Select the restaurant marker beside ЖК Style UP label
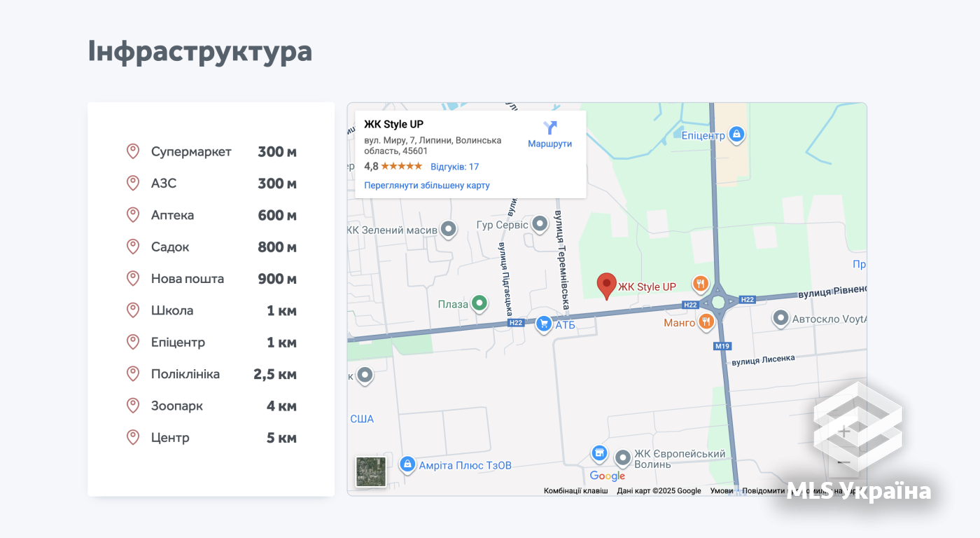Viewport: 980px width, 538px height. 700,284
